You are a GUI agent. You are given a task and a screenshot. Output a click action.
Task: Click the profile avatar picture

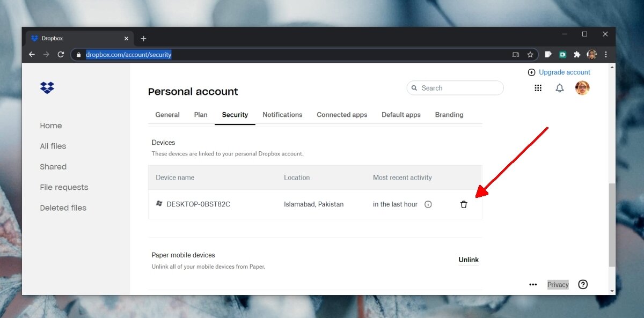point(582,87)
